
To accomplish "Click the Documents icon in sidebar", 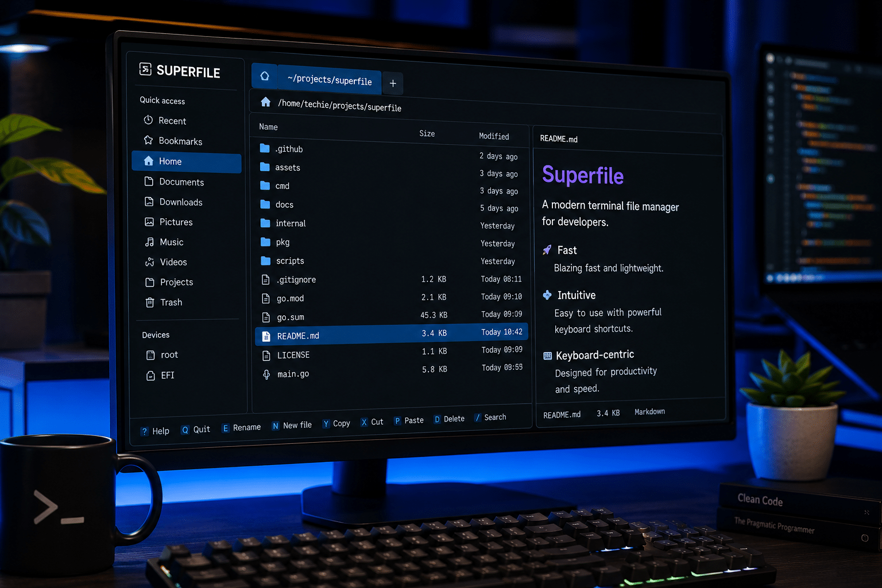I will click(149, 181).
